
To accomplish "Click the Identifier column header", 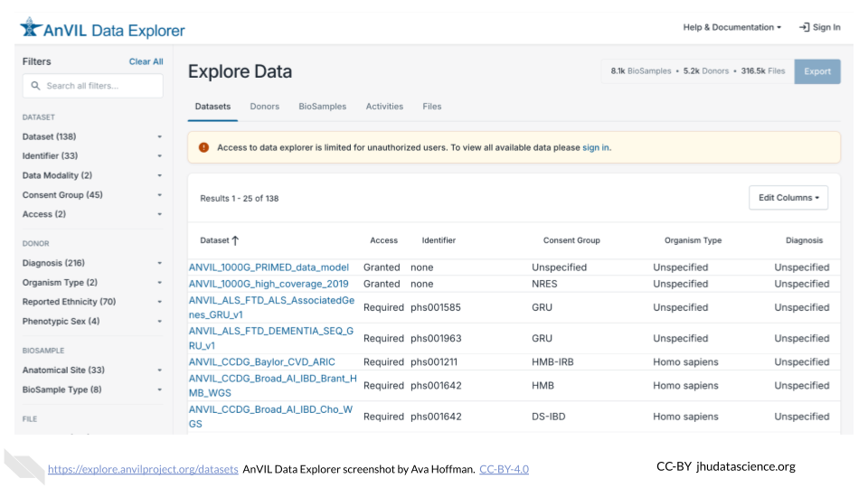I will click(439, 240).
